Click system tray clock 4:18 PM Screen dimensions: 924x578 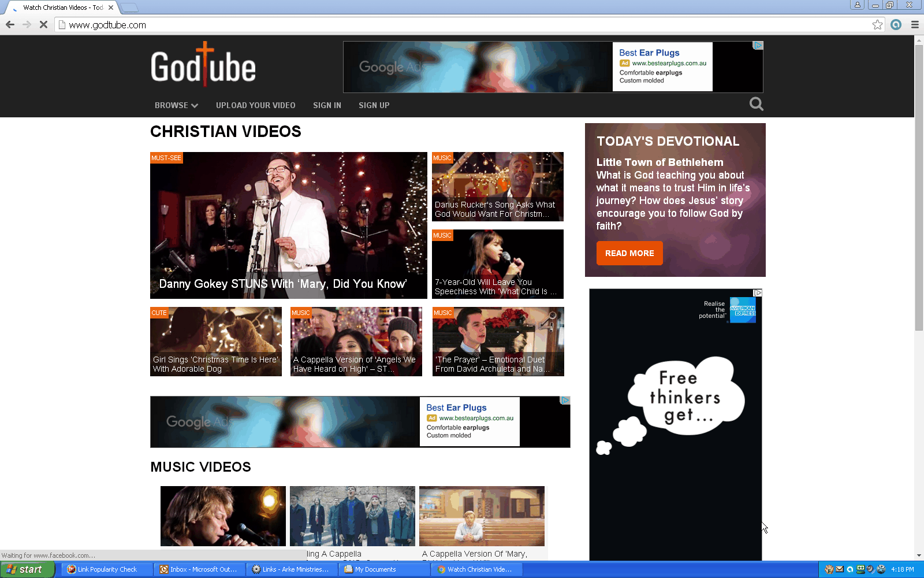[x=903, y=569]
